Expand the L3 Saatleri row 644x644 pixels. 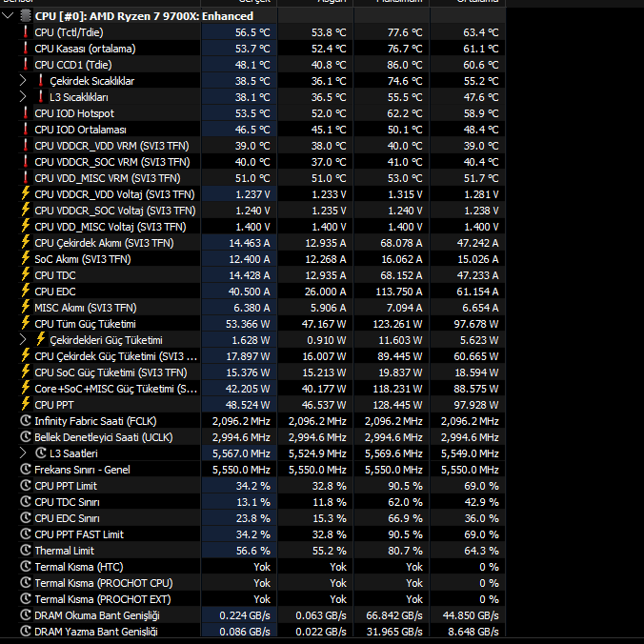click(x=23, y=453)
